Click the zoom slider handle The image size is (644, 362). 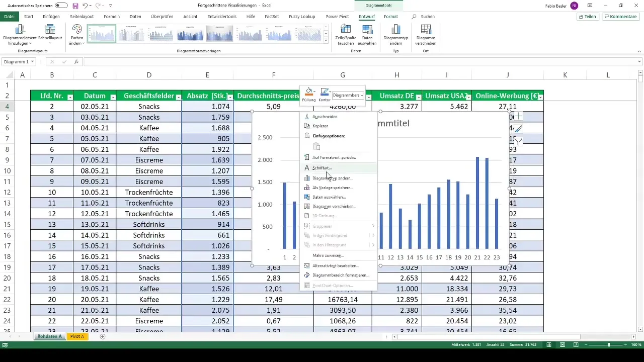pos(608,345)
